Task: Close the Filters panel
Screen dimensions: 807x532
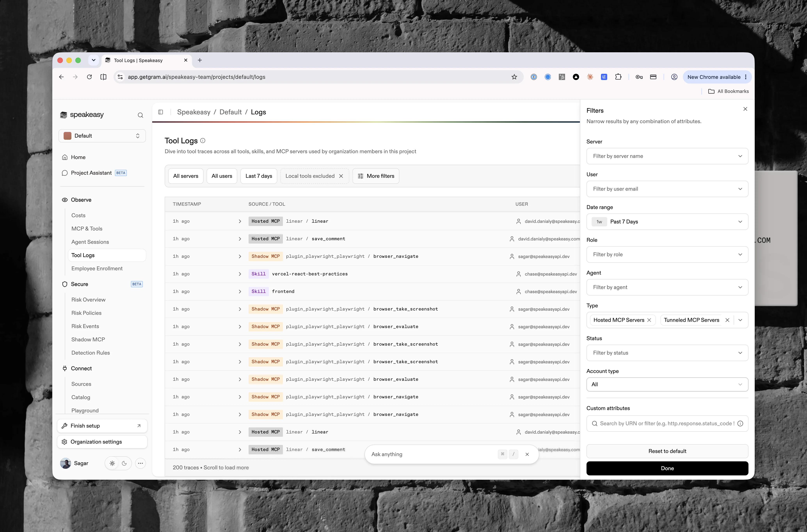Action: pos(745,109)
